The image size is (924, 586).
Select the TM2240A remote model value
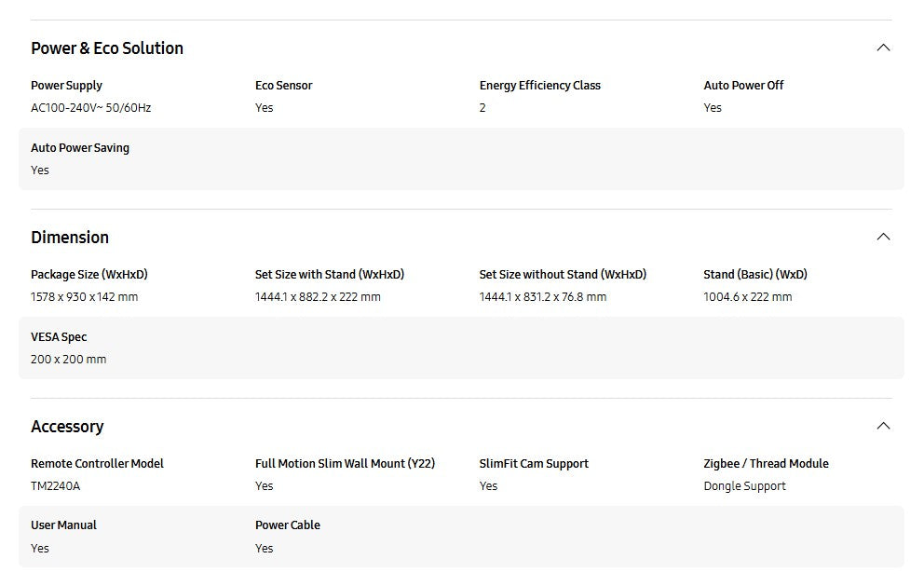[55, 486]
